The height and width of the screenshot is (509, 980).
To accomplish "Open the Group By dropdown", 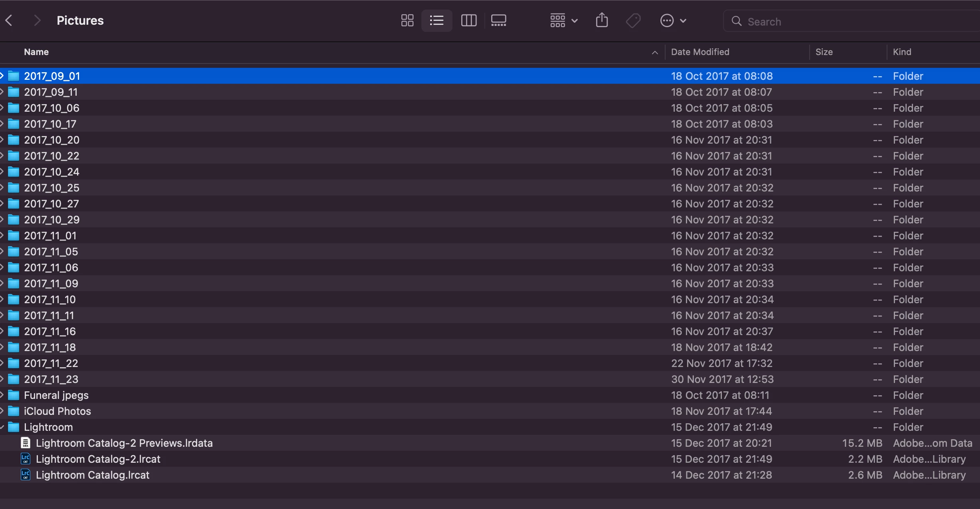I will (563, 20).
